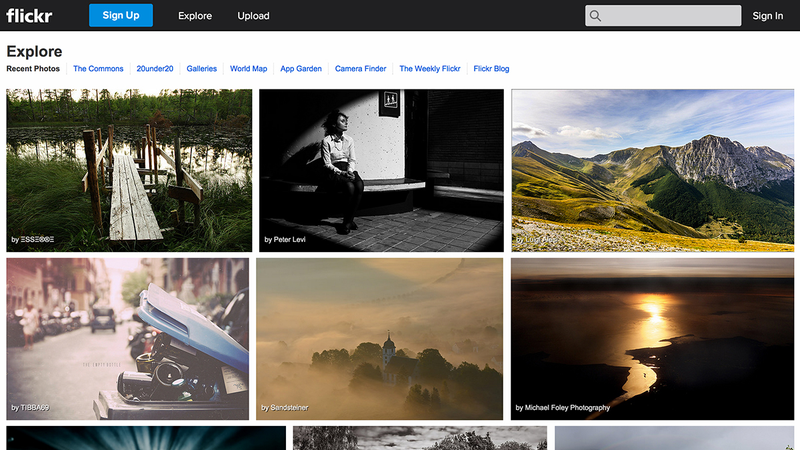Go to the Flickr Blog

491,68
